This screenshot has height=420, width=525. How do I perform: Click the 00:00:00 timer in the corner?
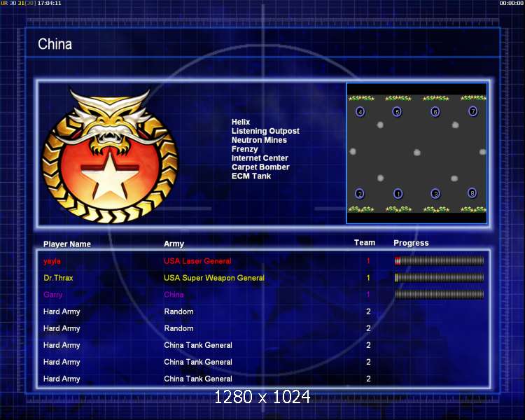pos(511,3)
